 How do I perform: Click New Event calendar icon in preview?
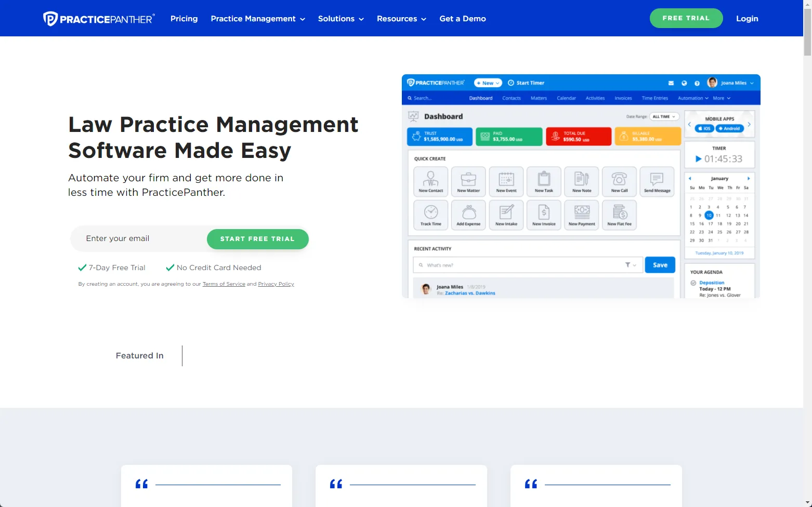point(506,181)
